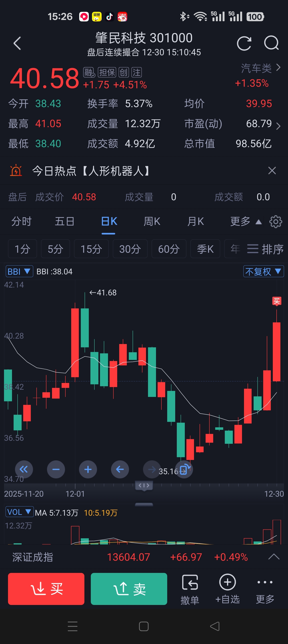Go back using the top-left arrow
Image resolution: width=288 pixels, height=644 pixels.
(17, 43)
